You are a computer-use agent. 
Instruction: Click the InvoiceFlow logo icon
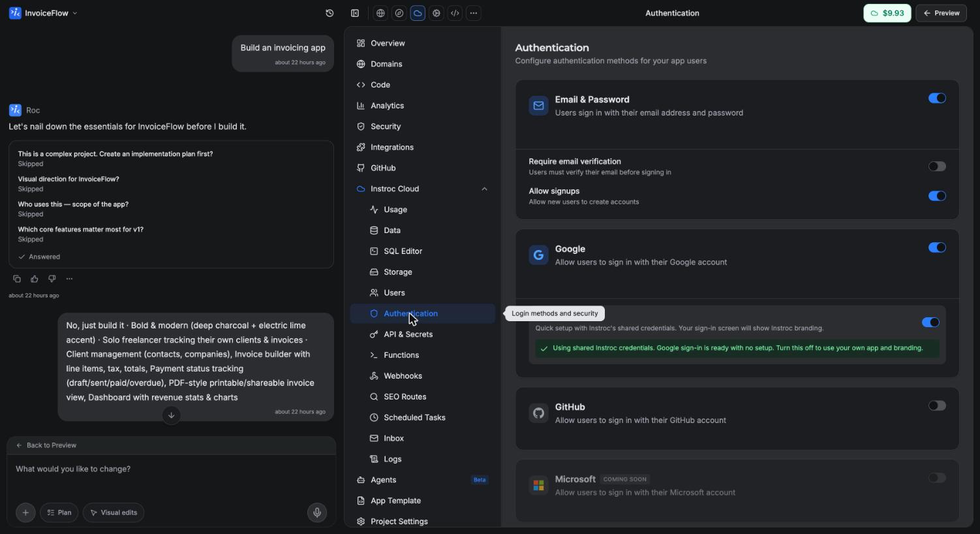click(15, 13)
